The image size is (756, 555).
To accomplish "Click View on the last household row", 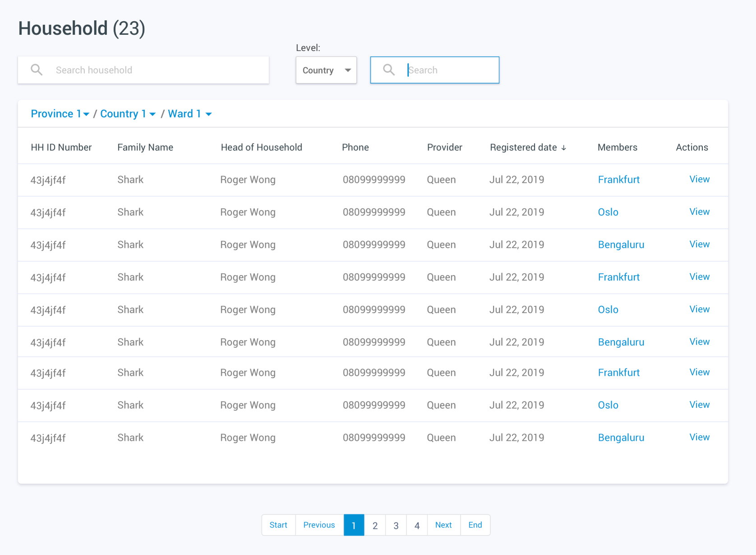I will (x=699, y=437).
